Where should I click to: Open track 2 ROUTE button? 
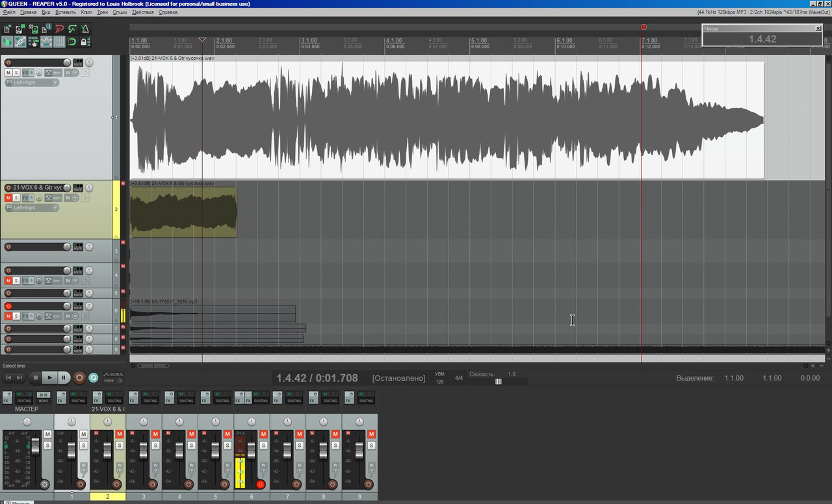[x=78, y=188]
